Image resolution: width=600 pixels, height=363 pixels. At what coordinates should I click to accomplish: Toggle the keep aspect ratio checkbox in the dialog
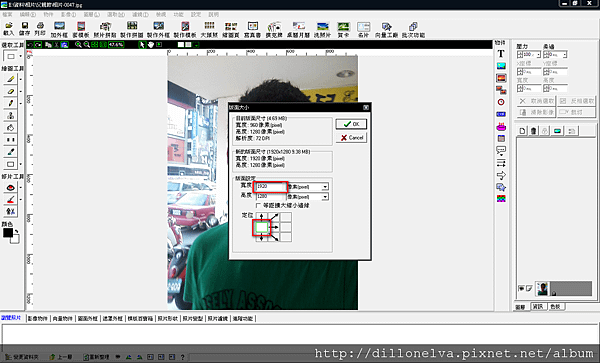(258, 205)
